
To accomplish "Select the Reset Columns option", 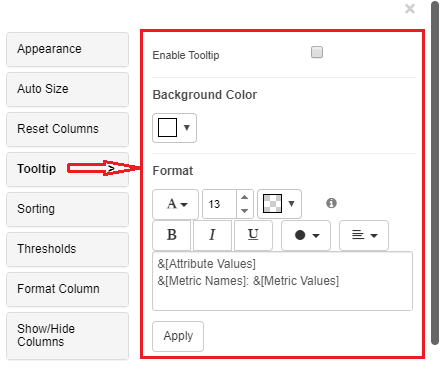I will pos(67,129).
